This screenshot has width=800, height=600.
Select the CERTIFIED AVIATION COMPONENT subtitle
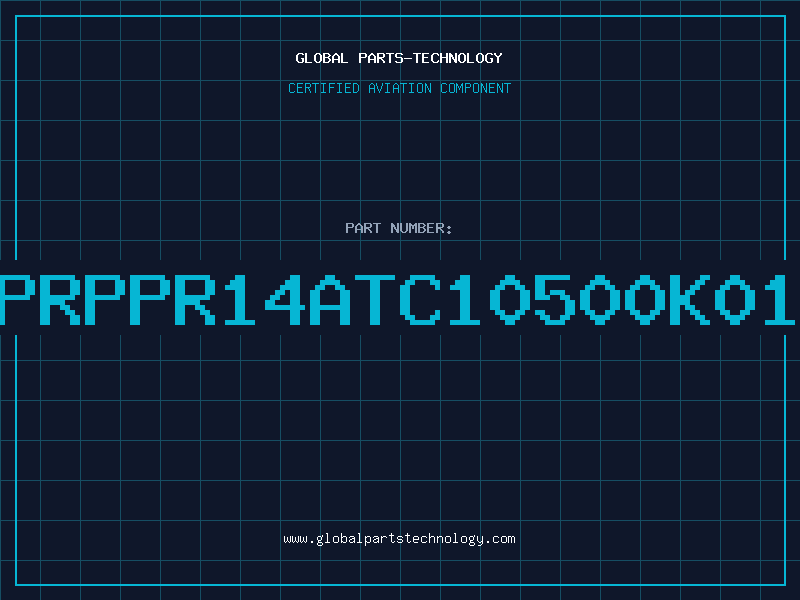click(399, 88)
